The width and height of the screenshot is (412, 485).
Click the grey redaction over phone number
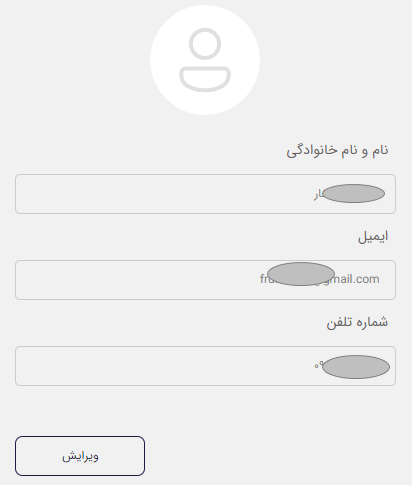pyautogui.click(x=356, y=367)
